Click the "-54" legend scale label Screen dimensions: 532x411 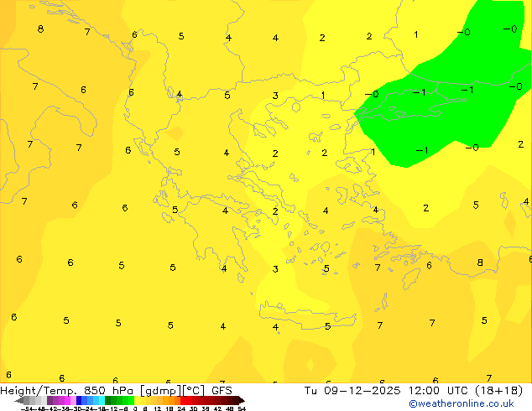pyautogui.click(x=27, y=409)
